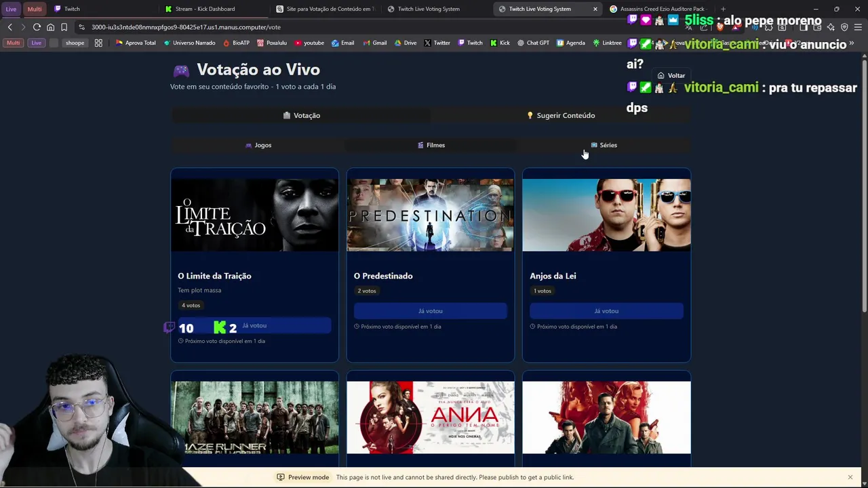Select the Sugerir Conteúdo tab
The image size is (868, 488).
point(561,115)
